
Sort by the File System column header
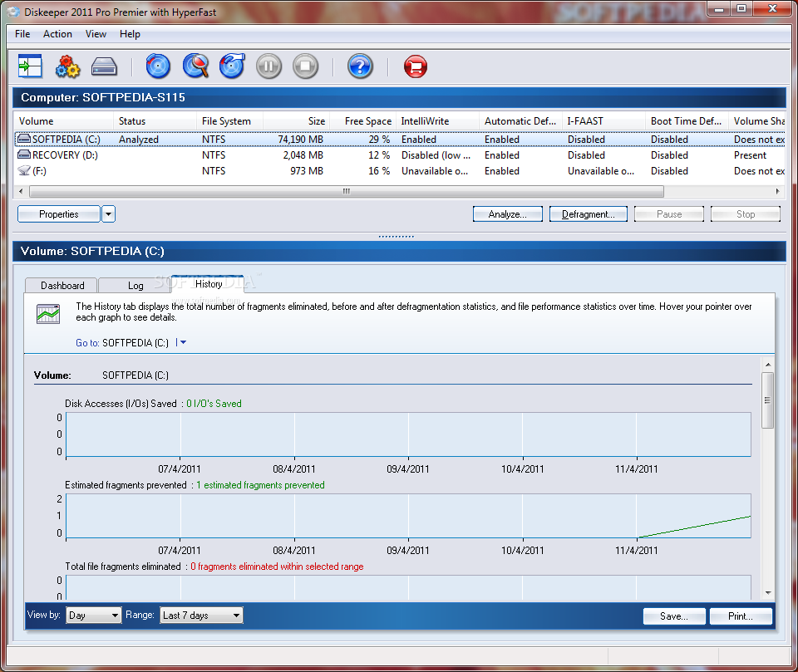tap(229, 121)
